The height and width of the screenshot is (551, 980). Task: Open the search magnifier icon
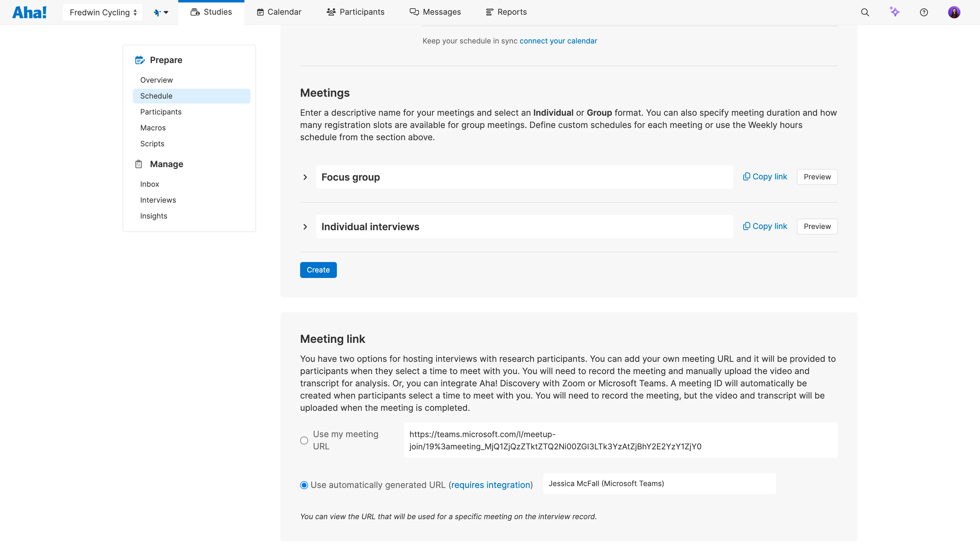click(x=865, y=12)
